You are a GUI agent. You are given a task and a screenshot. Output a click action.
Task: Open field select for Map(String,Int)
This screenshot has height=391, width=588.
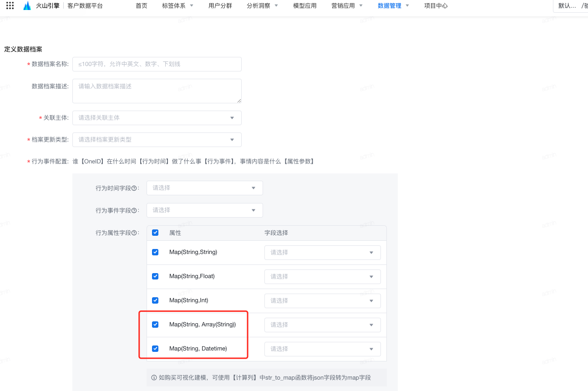click(x=323, y=301)
